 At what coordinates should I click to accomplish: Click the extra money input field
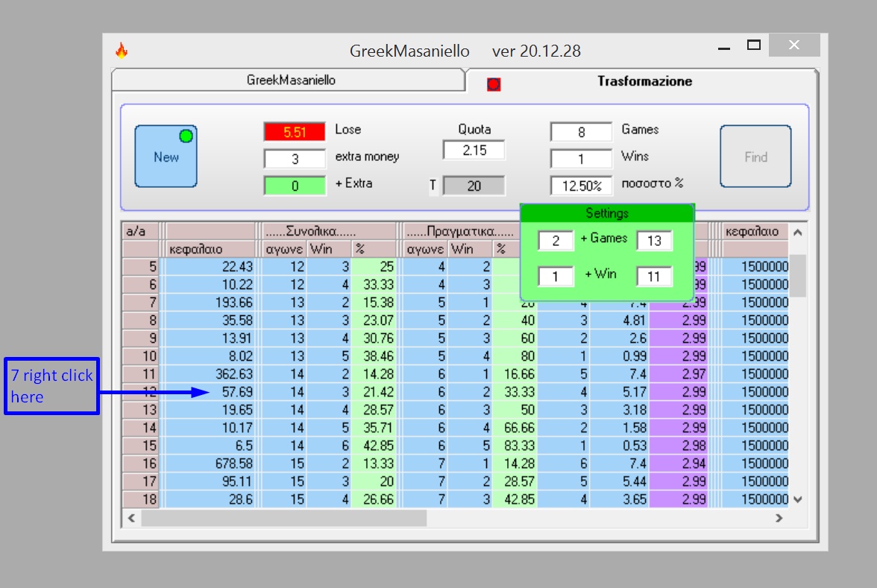294,159
